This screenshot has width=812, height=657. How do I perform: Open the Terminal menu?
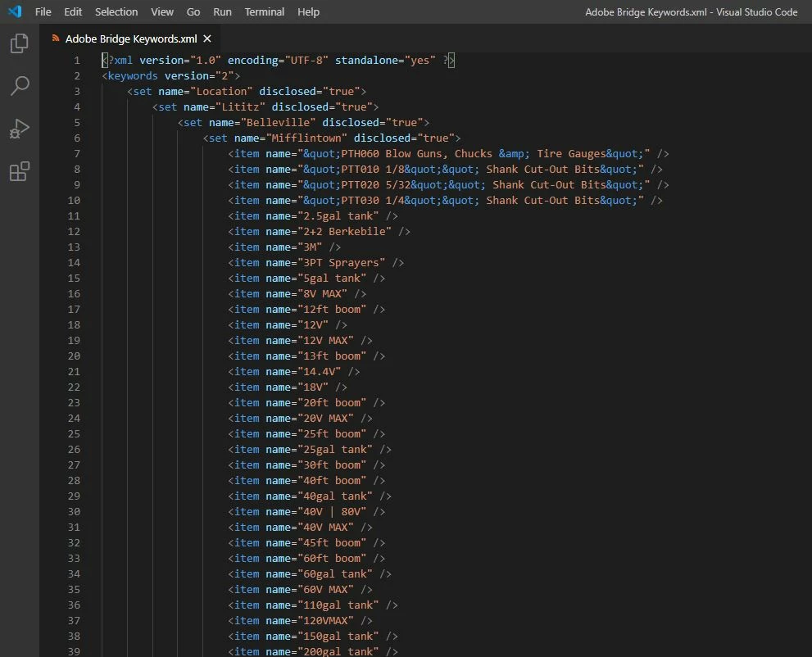pos(264,12)
